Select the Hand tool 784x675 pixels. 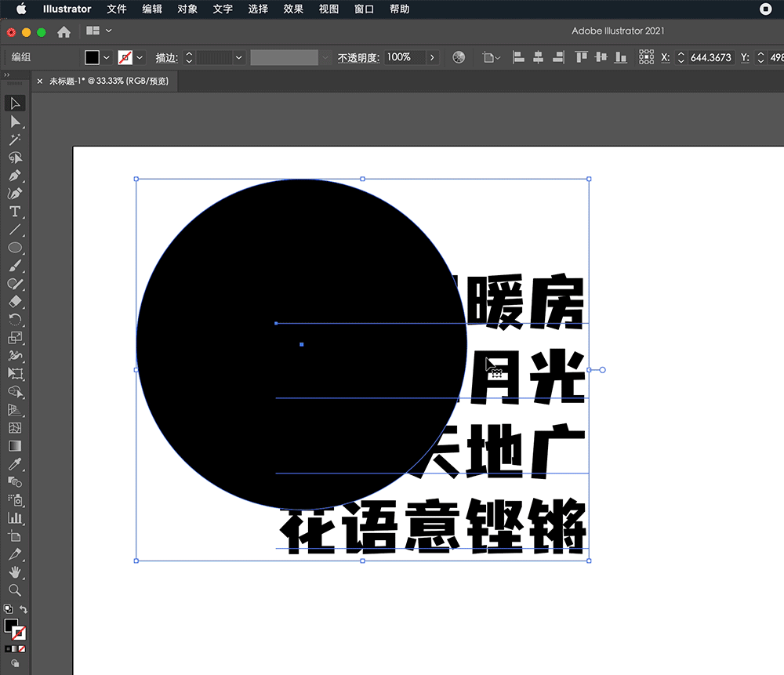click(15, 572)
